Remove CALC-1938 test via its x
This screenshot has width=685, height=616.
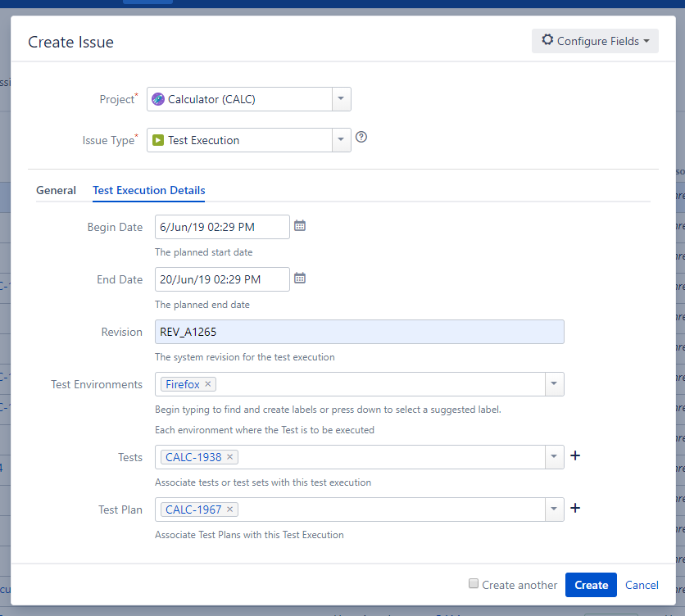pos(229,457)
